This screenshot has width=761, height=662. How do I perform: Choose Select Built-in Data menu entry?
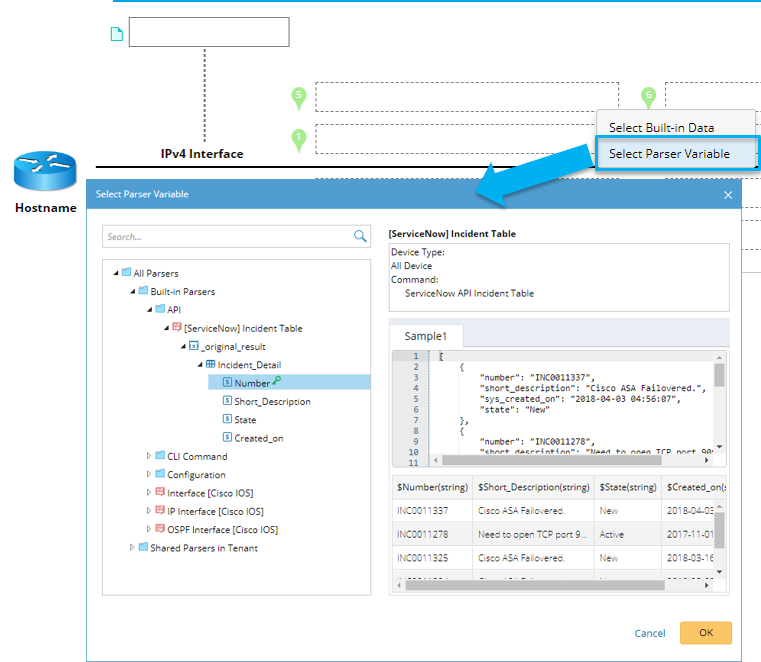(x=675, y=127)
